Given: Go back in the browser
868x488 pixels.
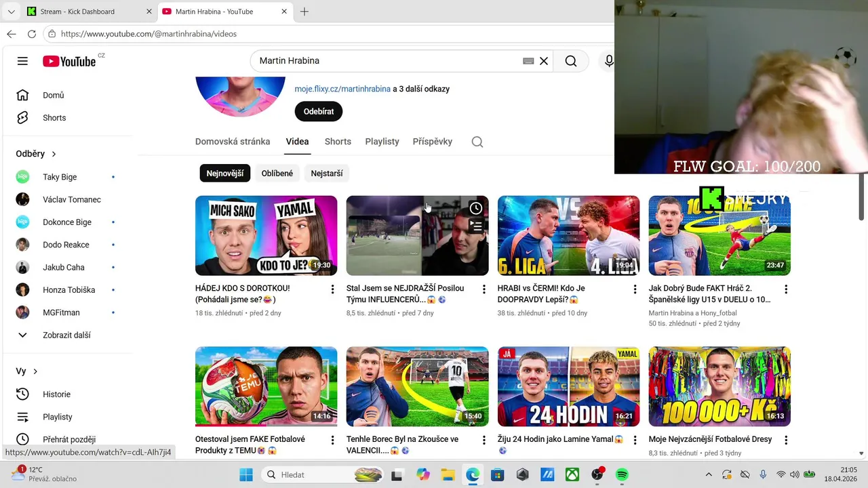Looking at the screenshot, I should [x=11, y=34].
